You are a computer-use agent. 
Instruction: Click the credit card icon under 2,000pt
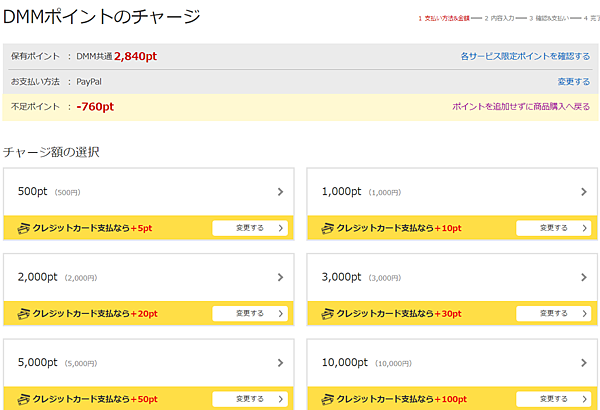point(23,314)
